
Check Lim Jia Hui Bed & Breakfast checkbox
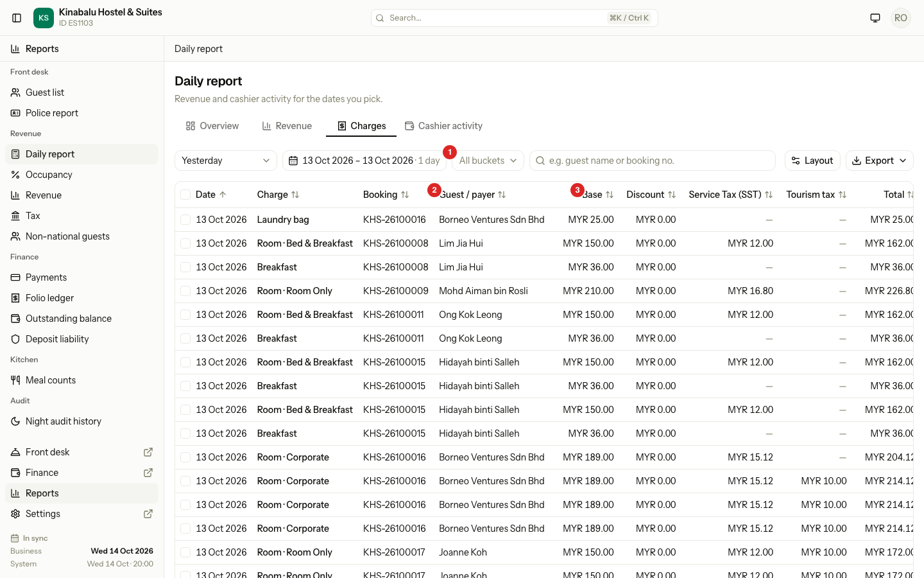click(x=185, y=243)
